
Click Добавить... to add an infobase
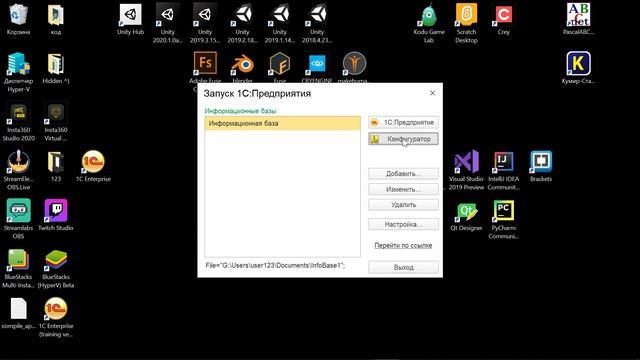click(x=403, y=174)
